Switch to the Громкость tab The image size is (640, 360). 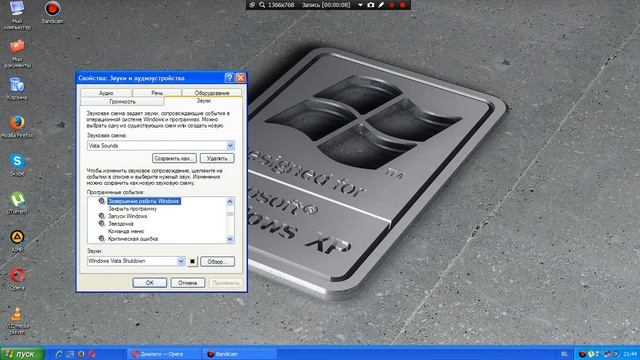(x=122, y=101)
